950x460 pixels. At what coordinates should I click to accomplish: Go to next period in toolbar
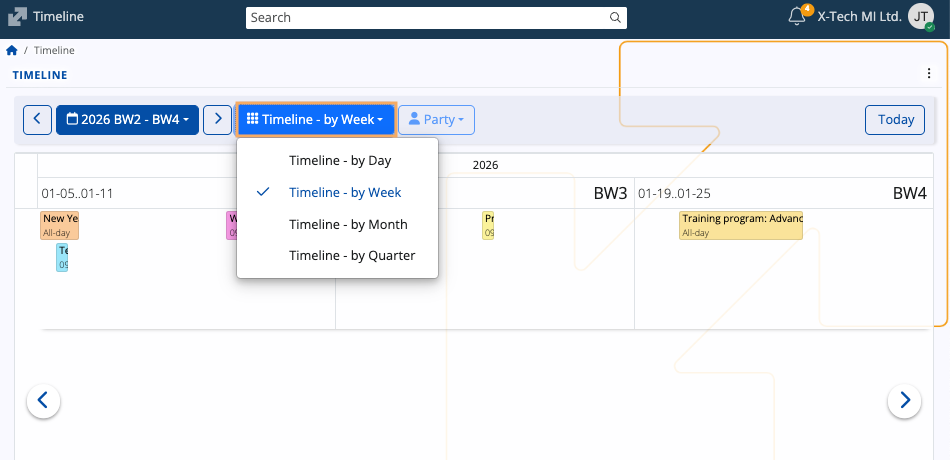[x=217, y=120]
